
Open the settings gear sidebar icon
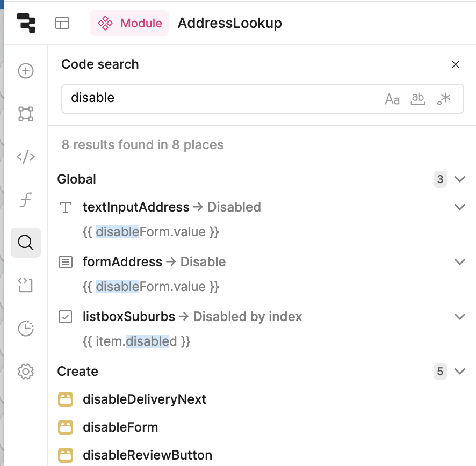(x=26, y=371)
